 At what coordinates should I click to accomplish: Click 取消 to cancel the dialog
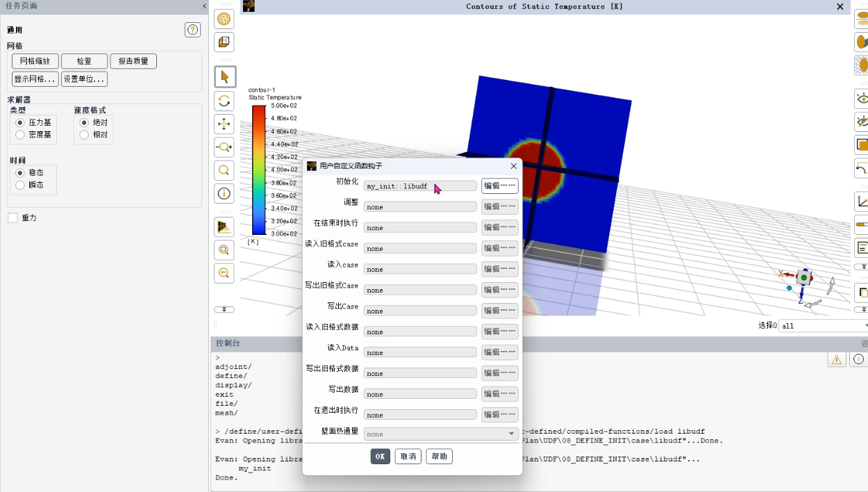pyautogui.click(x=408, y=457)
